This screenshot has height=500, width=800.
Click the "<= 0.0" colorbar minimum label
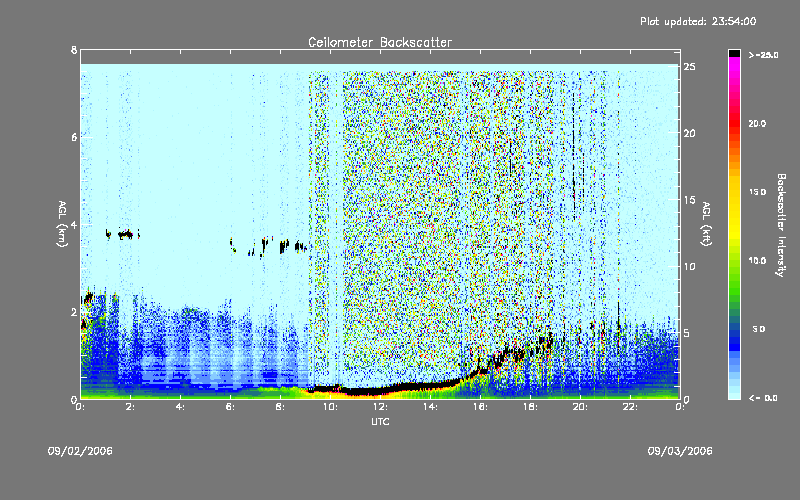point(763,397)
